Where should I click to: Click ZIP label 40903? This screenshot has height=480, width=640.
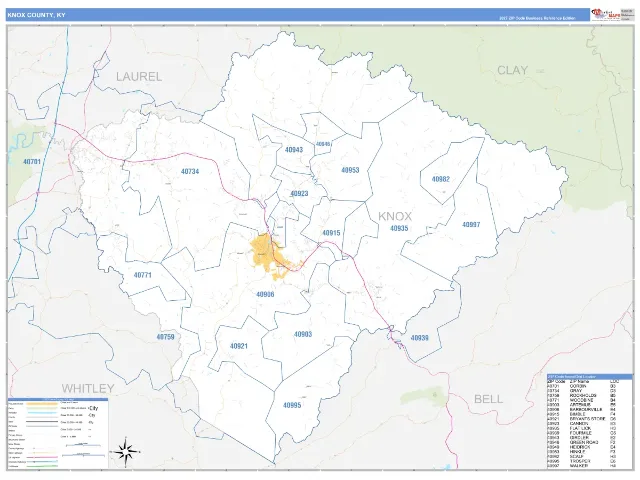click(x=302, y=334)
